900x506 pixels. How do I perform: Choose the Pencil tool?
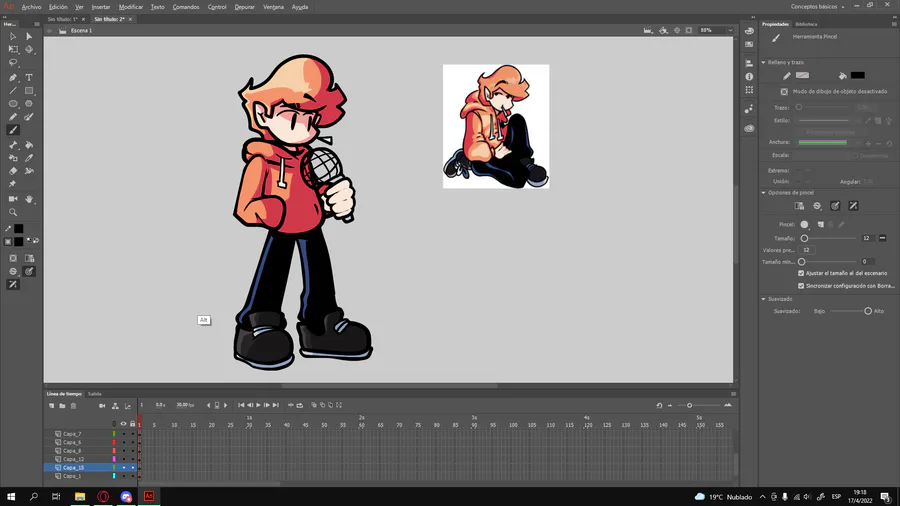coord(13,117)
